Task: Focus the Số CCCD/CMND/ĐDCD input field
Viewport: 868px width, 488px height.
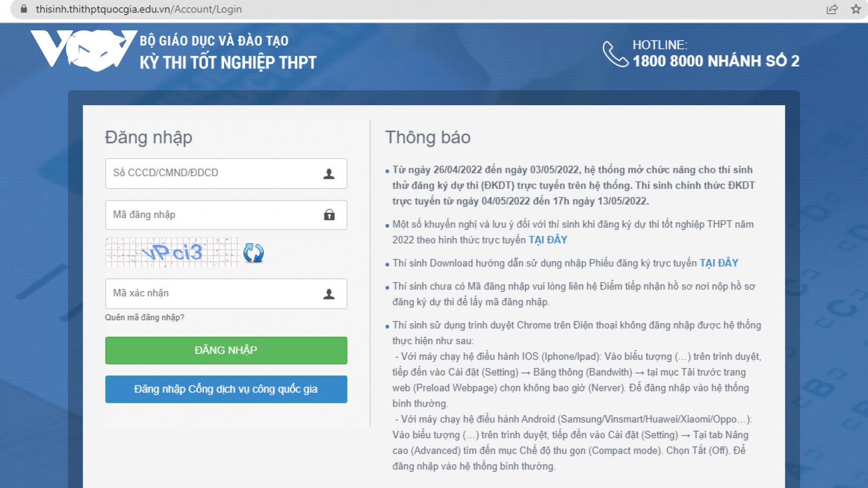Action: pos(212,174)
